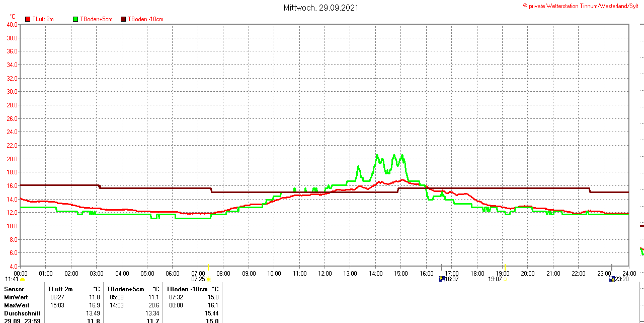Select the TLuft 2m legend label

pos(43,19)
